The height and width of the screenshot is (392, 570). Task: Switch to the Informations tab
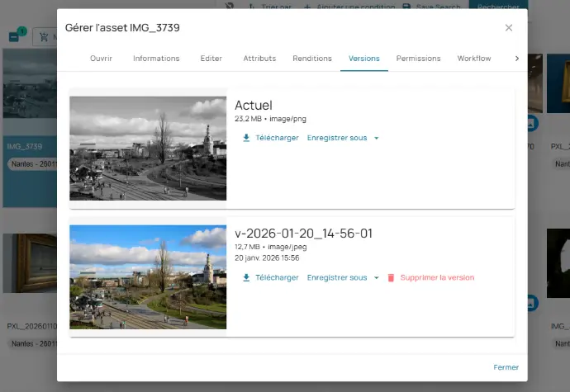(156, 59)
